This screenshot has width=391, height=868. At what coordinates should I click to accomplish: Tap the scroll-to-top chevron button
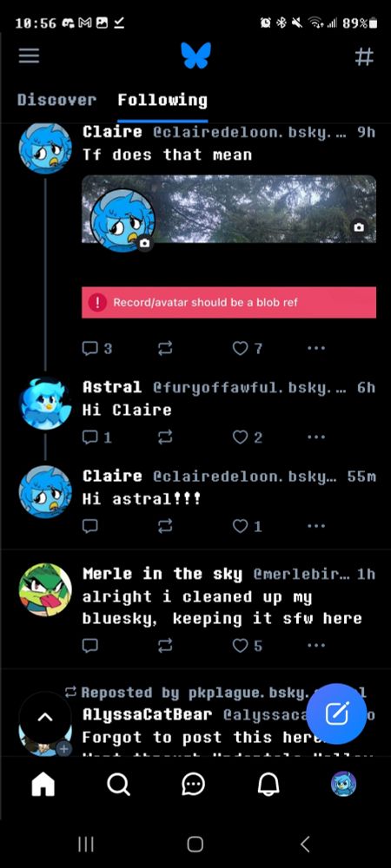45,718
